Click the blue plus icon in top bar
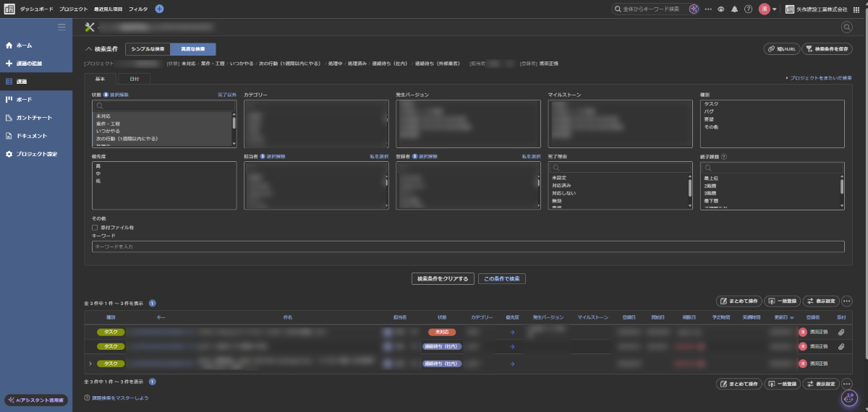Image resolution: width=868 pixels, height=412 pixels. tap(159, 9)
